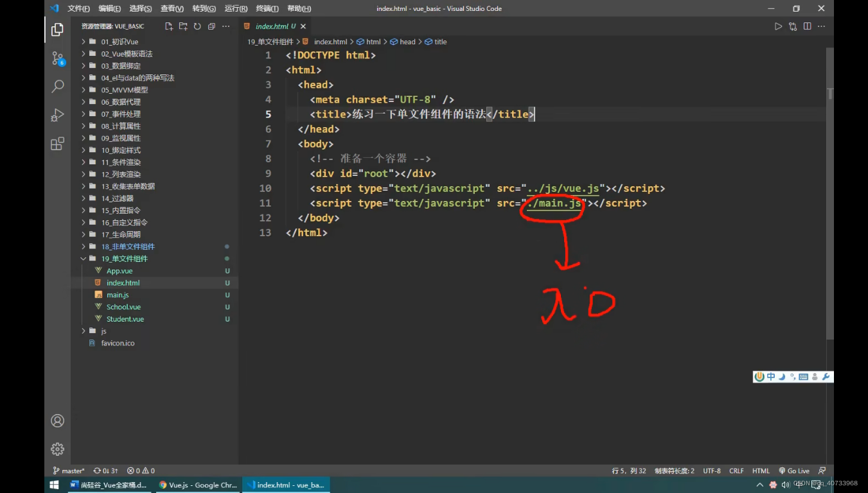The height and width of the screenshot is (493, 868).
Task: Switch to Word document in taskbar
Action: tap(109, 485)
